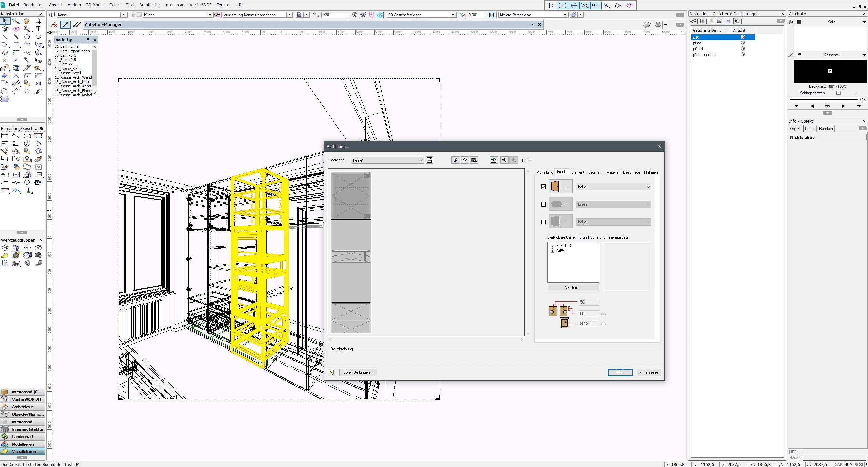Click the zoom in magnifier icon in dialog

tap(504, 160)
